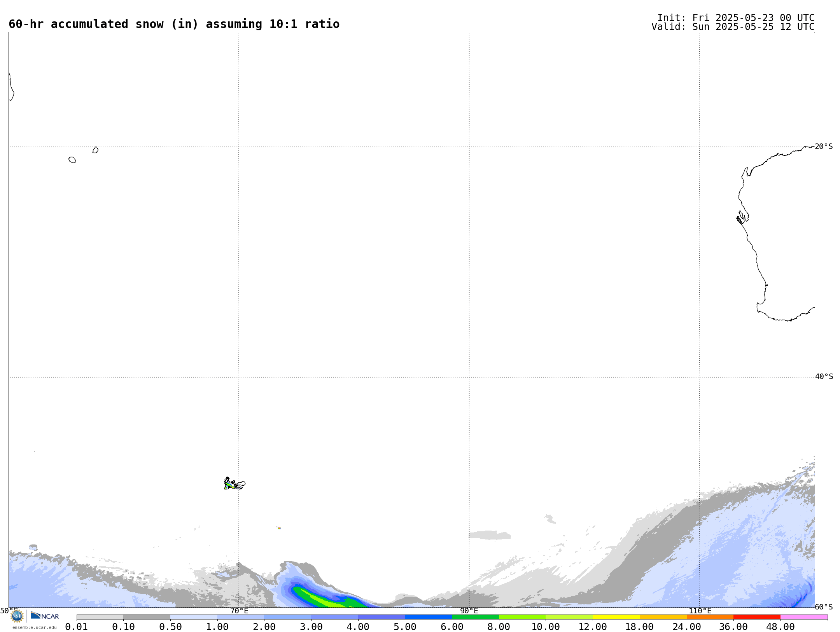Click the Valid time label text
This screenshot has width=840, height=632.
733,27
